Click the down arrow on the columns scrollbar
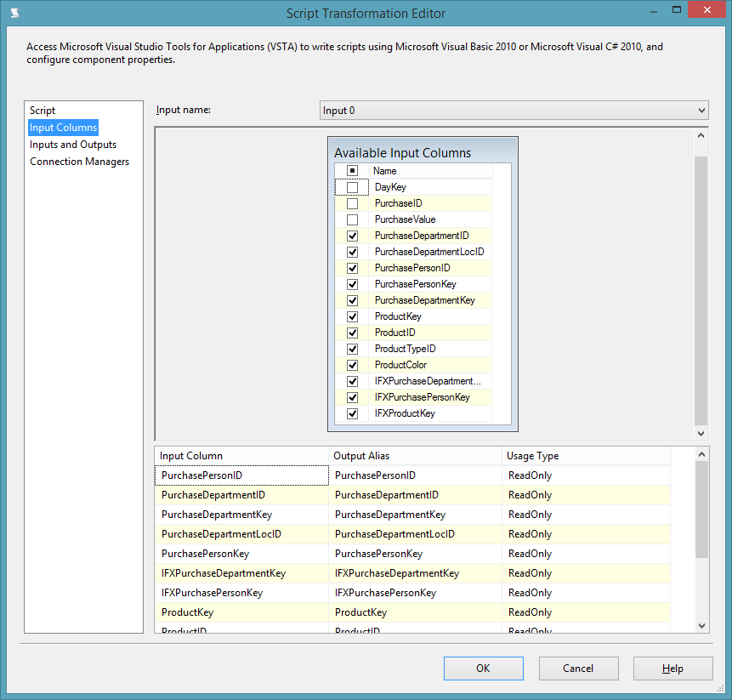The width and height of the screenshot is (732, 700). pos(701,433)
